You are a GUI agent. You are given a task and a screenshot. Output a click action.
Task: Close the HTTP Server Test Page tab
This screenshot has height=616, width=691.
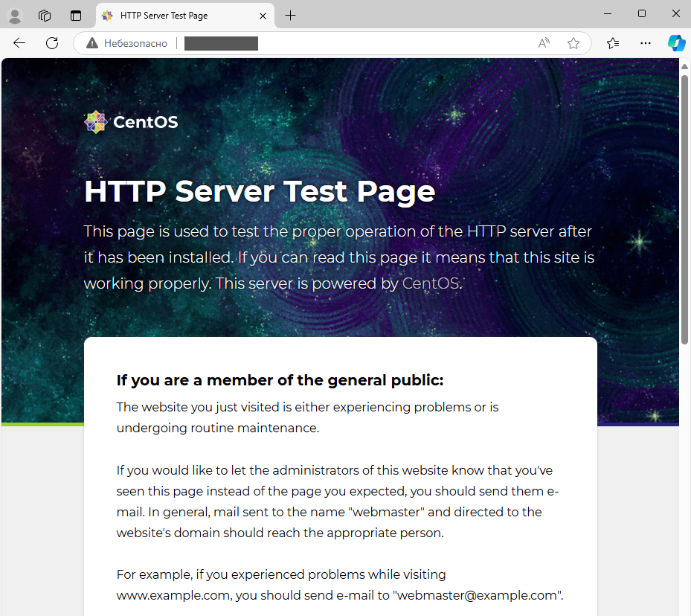click(x=263, y=16)
